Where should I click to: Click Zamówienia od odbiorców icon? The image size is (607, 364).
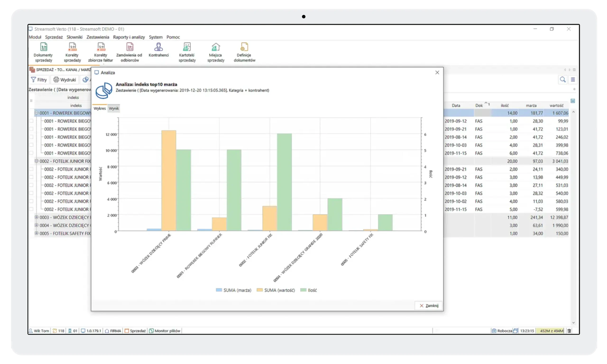point(129,47)
